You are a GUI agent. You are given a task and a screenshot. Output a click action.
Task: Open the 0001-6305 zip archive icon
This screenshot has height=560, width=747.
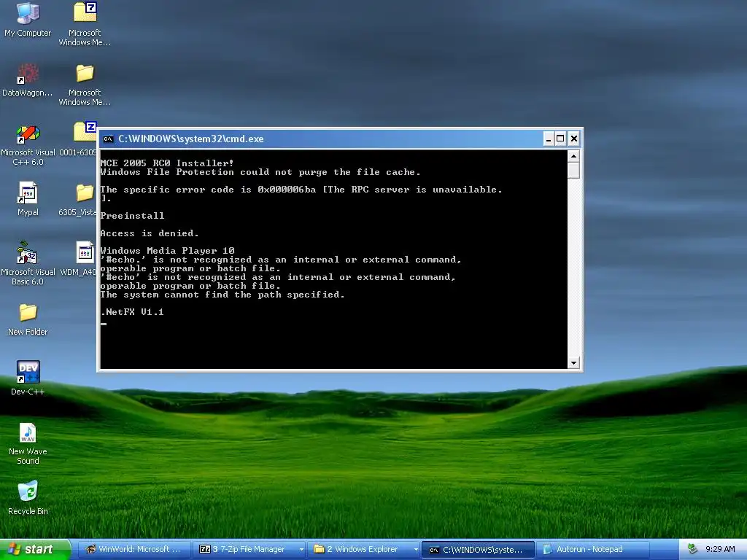click(x=79, y=139)
